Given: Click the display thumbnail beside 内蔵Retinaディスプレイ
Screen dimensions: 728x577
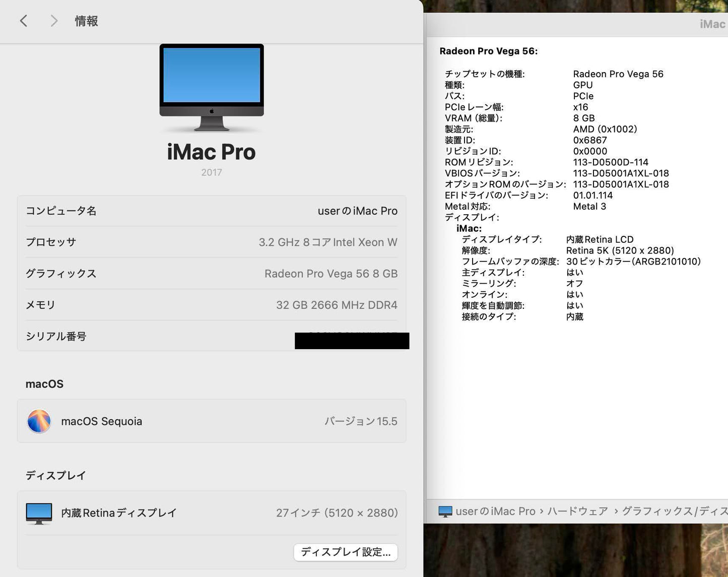Looking at the screenshot, I should pyautogui.click(x=38, y=512).
